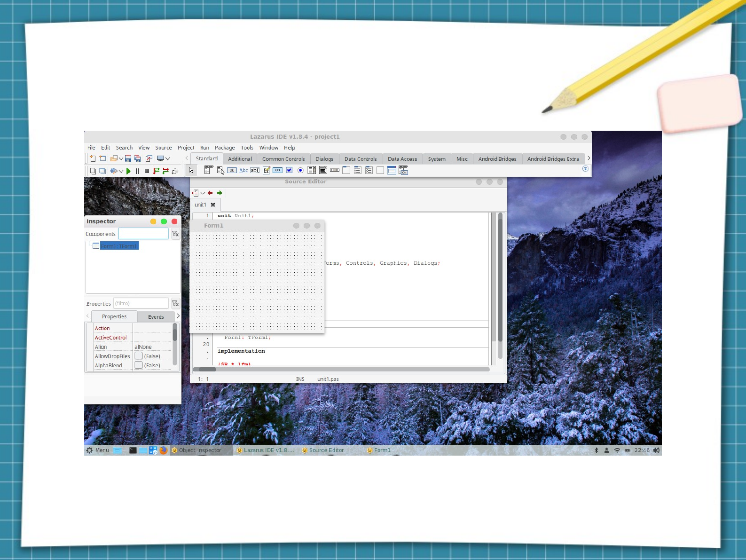Select the TScrollBar component icon

tap(335, 170)
